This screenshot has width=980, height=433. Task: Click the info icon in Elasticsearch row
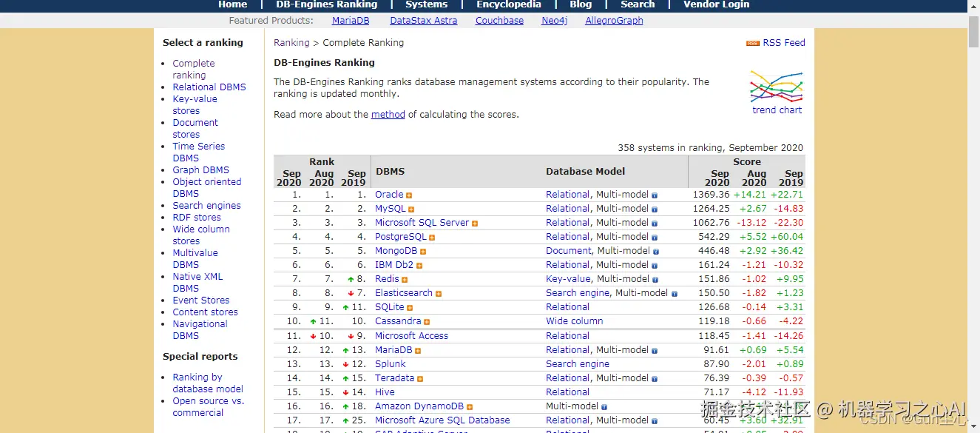[x=675, y=294]
